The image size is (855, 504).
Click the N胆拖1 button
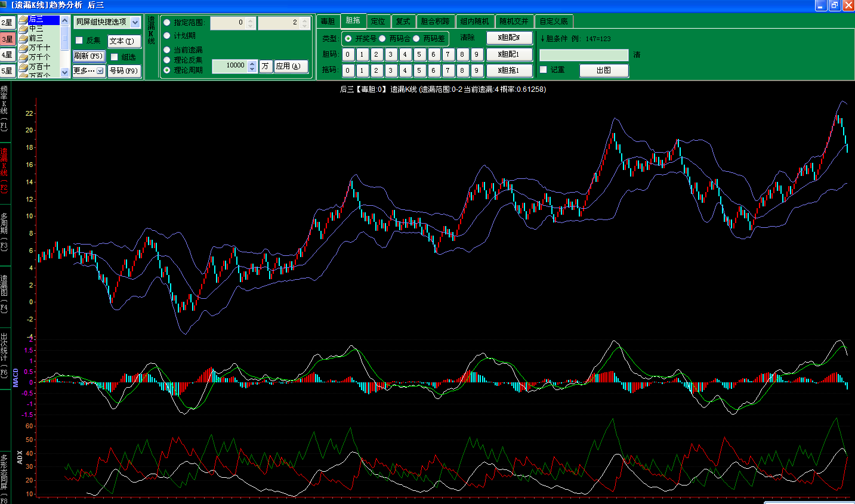pyautogui.click(x=510, y=70)
